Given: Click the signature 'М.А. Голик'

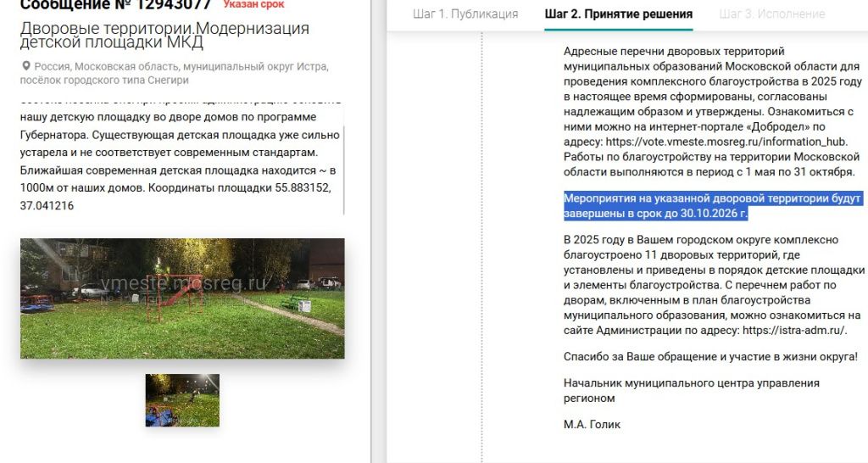Looking at the screenshot, I should click(592, 425).
